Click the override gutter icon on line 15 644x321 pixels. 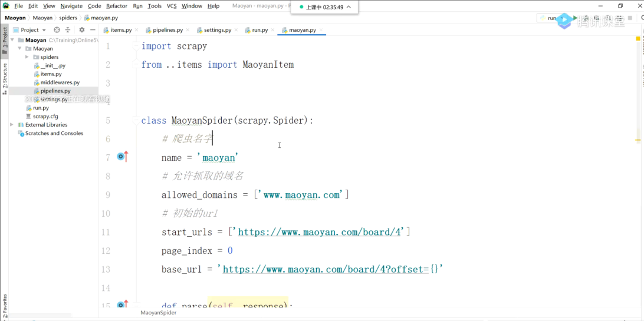(x=123, y=305)
